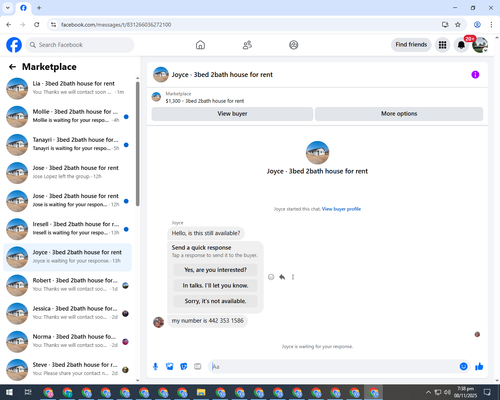Viewport: 500px width, 400px height.
Task: Open Lia's house for rent conversation
Action: 67,88
